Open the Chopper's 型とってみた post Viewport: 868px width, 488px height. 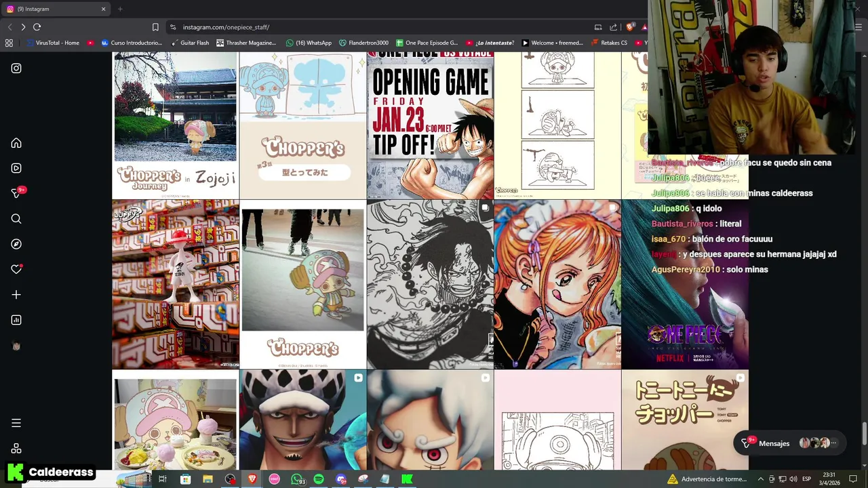pos(303,125)
